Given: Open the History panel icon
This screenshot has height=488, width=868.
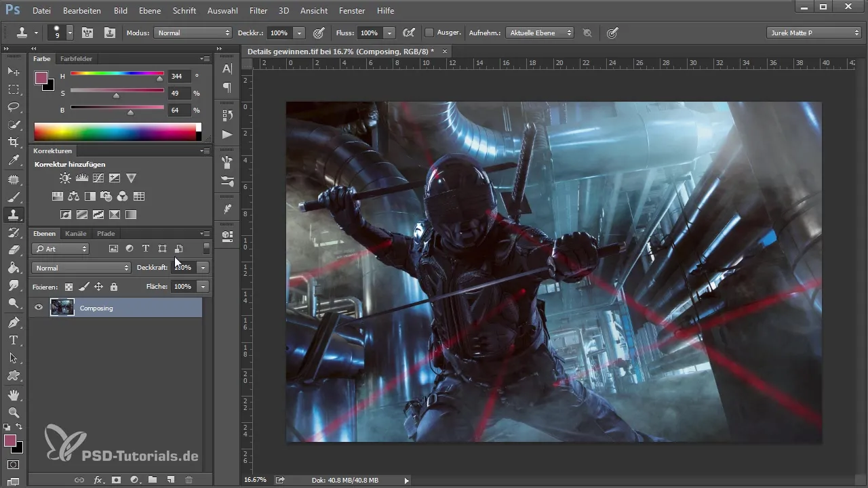Looking at the screenshot, I should [227, 115].
